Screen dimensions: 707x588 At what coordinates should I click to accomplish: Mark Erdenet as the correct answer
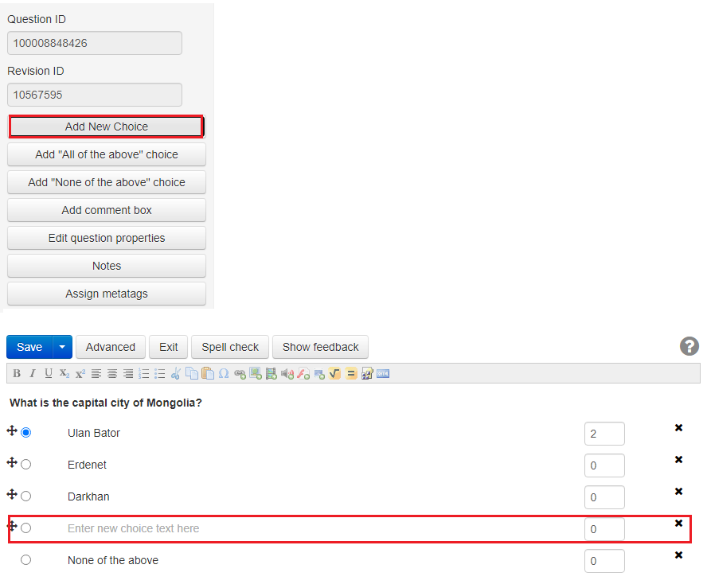[26, 465]
